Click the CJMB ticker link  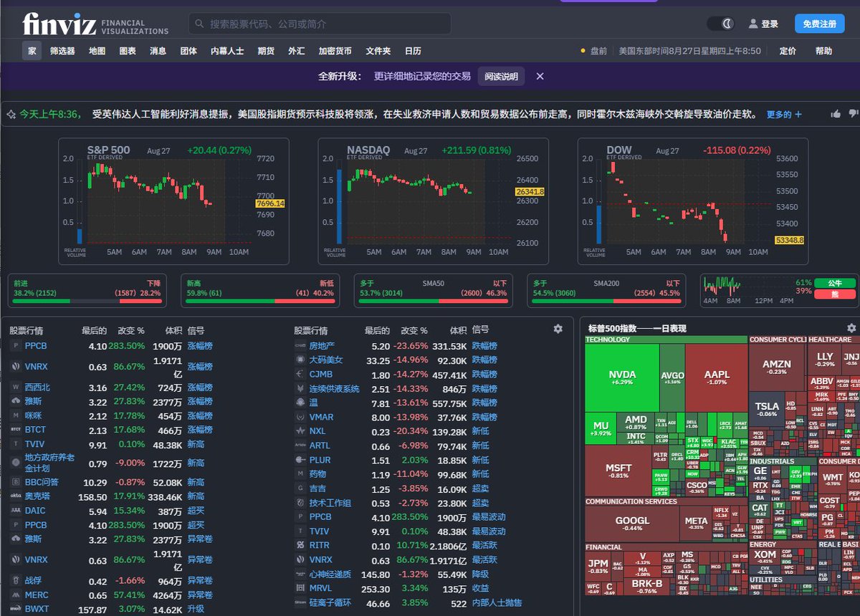321,375
